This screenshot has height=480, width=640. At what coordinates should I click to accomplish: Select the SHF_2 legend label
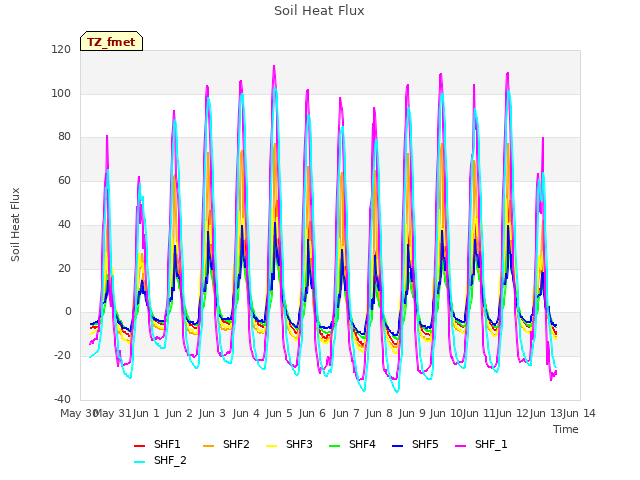(170, 460)
